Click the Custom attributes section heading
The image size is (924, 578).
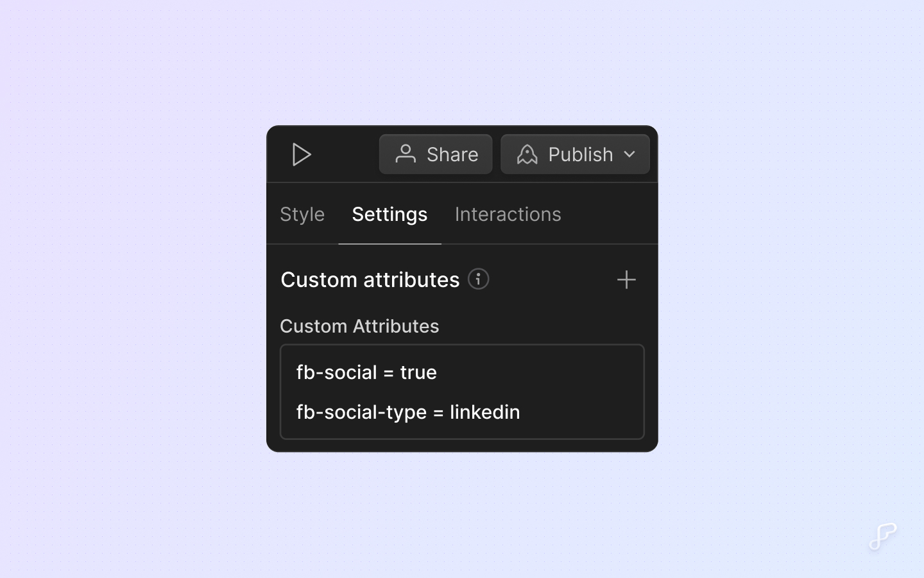370,279
